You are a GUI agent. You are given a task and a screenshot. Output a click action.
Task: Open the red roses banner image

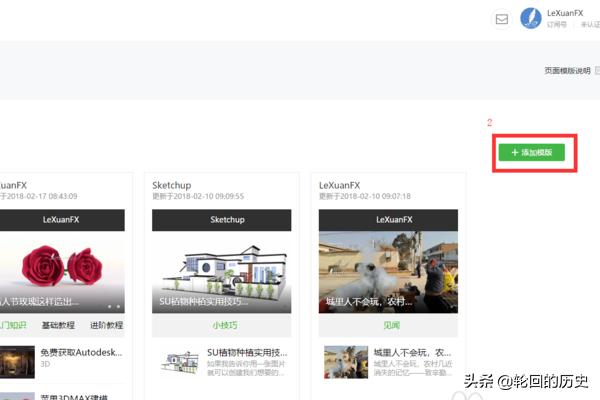click(x=62, y=270)
